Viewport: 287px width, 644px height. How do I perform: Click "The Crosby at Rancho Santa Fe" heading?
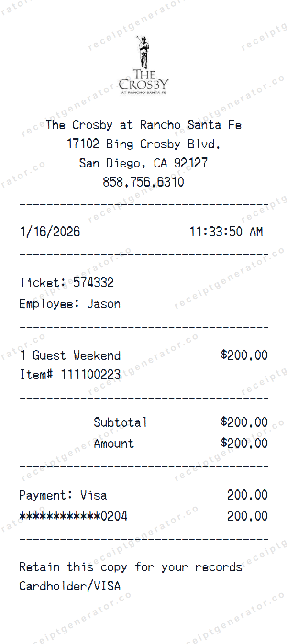pos(143,125)
